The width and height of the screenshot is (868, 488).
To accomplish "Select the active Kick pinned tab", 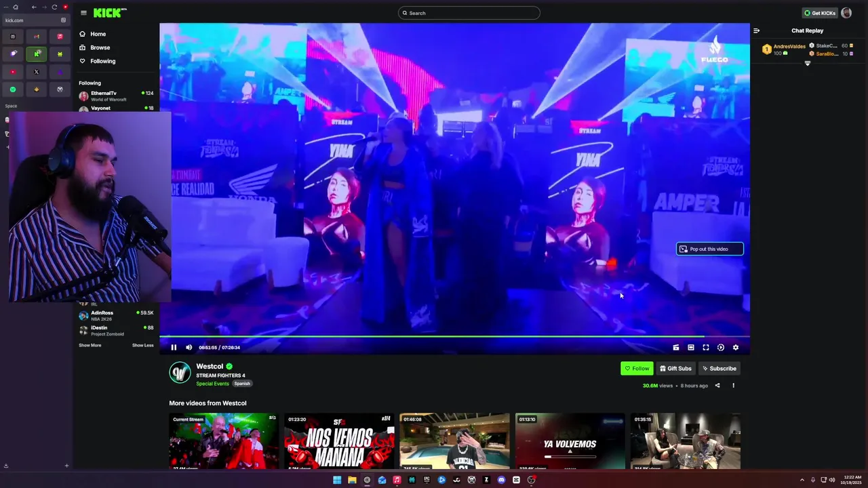I will tap(37, 54).
